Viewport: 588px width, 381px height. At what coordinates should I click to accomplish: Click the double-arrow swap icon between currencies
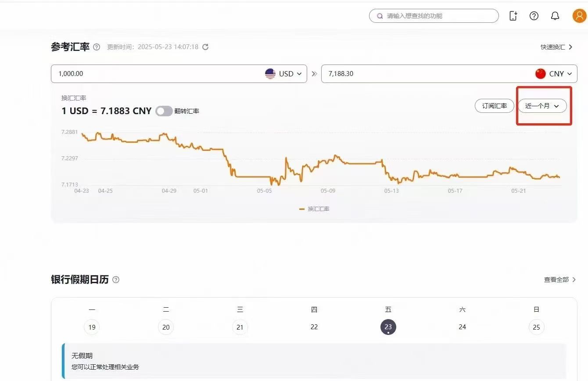[314, 74]
